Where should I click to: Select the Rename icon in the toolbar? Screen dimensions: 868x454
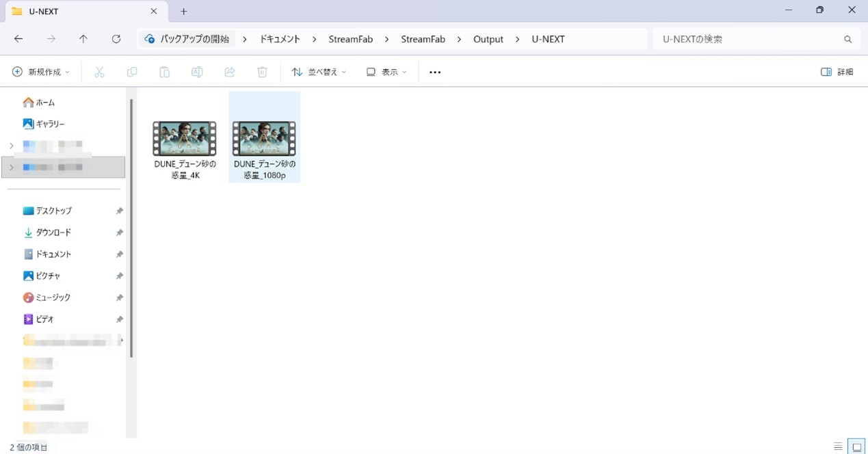[x=197, y=71]
